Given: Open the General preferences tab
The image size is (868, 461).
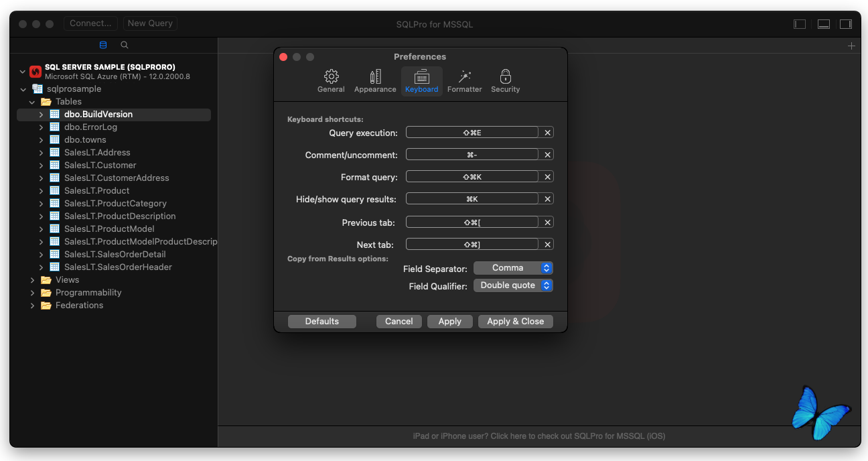Looking at the screenshot, I should click(331, 81).
